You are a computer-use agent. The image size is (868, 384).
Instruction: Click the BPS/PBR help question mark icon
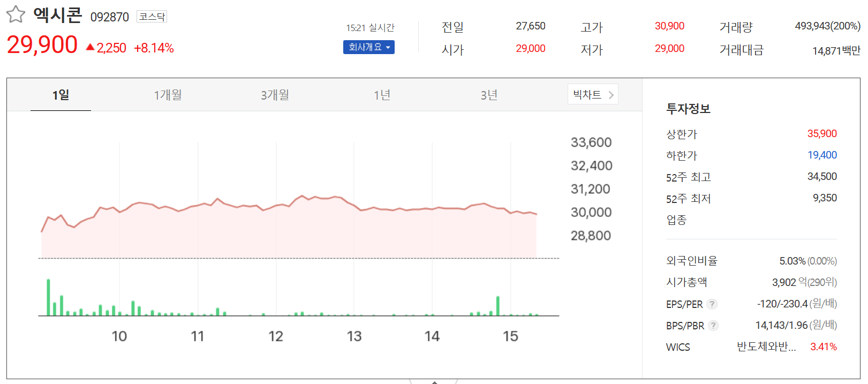(713, 326)
